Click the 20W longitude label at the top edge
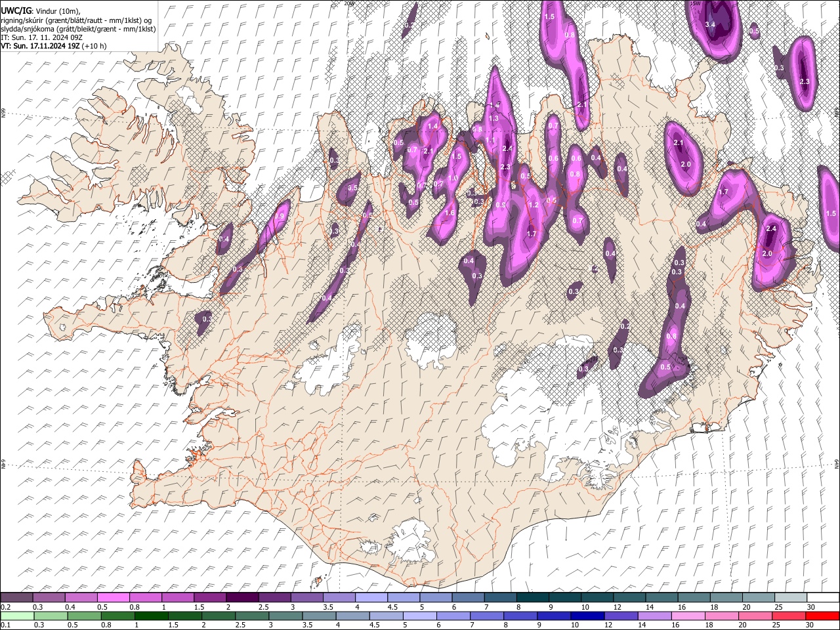 [x=349, y=3]
